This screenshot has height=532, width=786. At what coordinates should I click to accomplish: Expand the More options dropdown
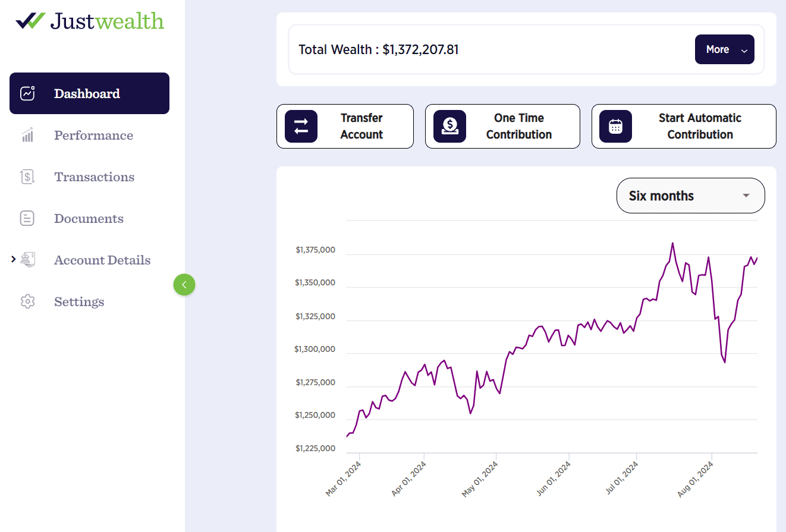pos(724,49)
